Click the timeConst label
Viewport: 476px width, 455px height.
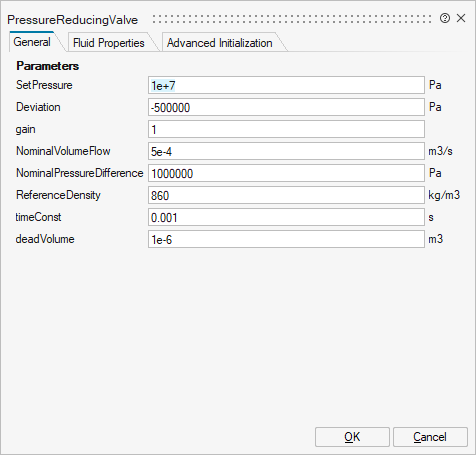pyautogui.click(x=38, y=217)
